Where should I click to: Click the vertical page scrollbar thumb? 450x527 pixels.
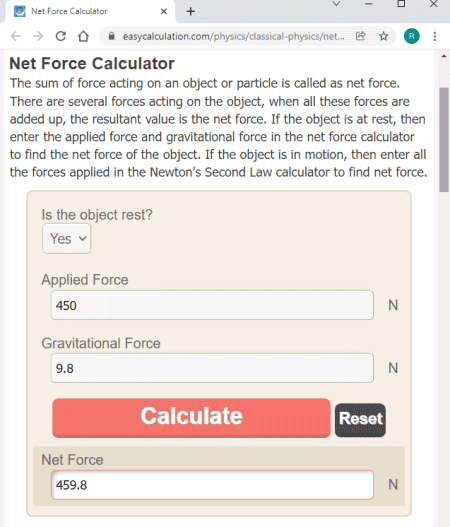coord(444,139)
